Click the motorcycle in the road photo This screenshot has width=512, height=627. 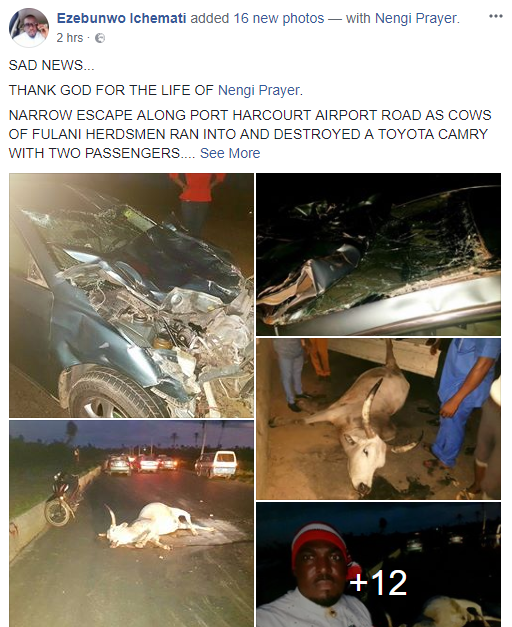tap(63, 499)
